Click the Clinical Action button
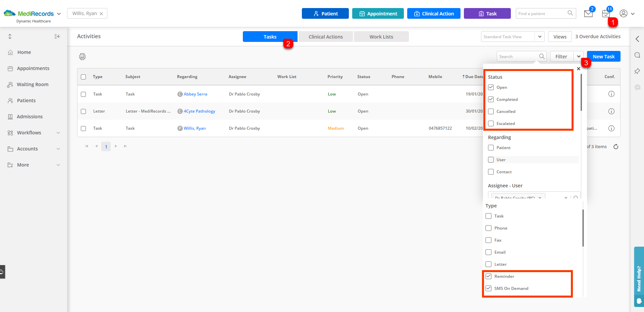 coord(434,13)
